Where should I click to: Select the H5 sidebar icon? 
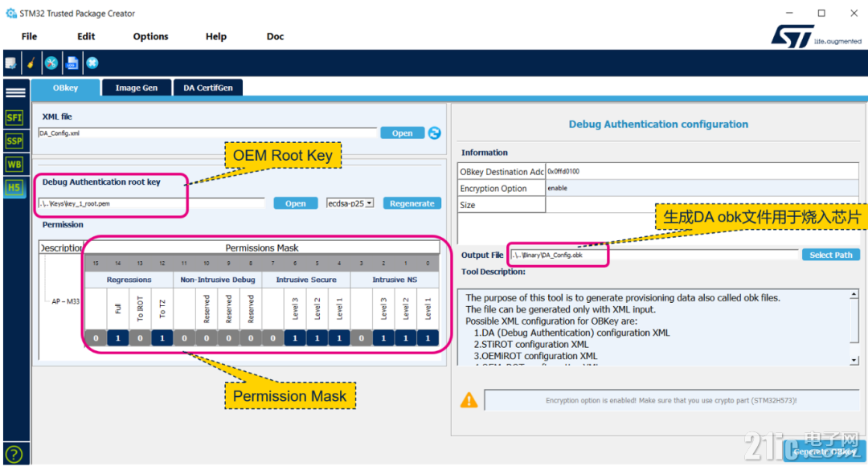coord(14,187)
